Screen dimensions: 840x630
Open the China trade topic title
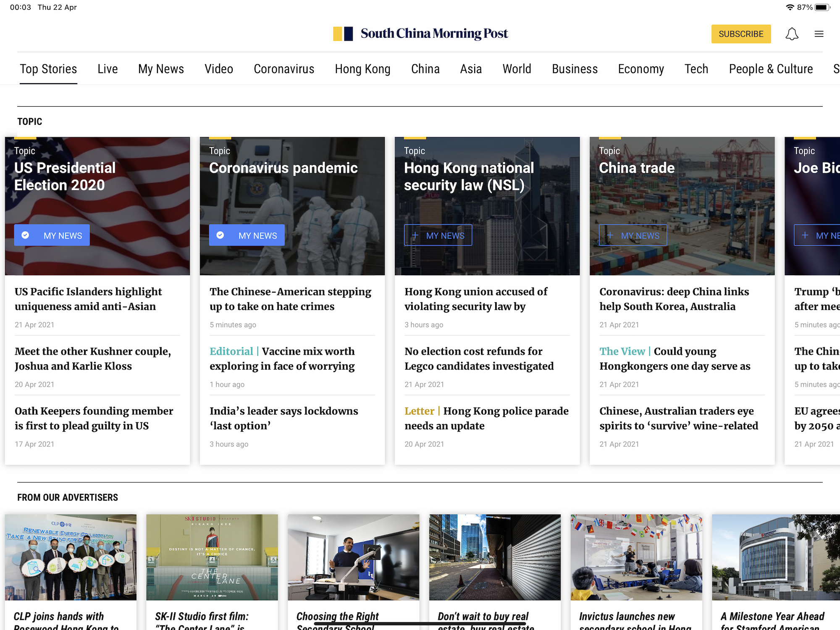click(x=637, y=168)
